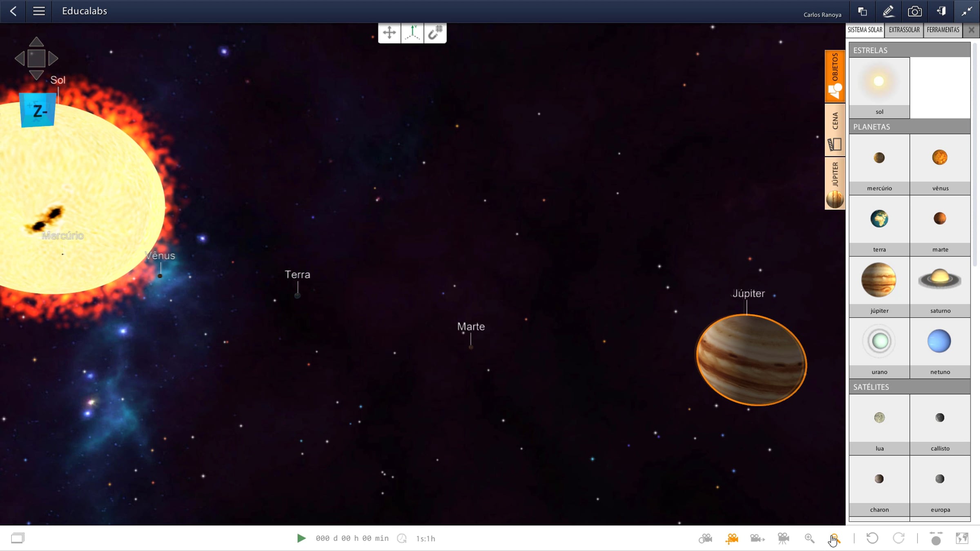The height and width of the screenshot is (551, 980).
Task: Toggle the axis display tool
Action: coord(412,33)
